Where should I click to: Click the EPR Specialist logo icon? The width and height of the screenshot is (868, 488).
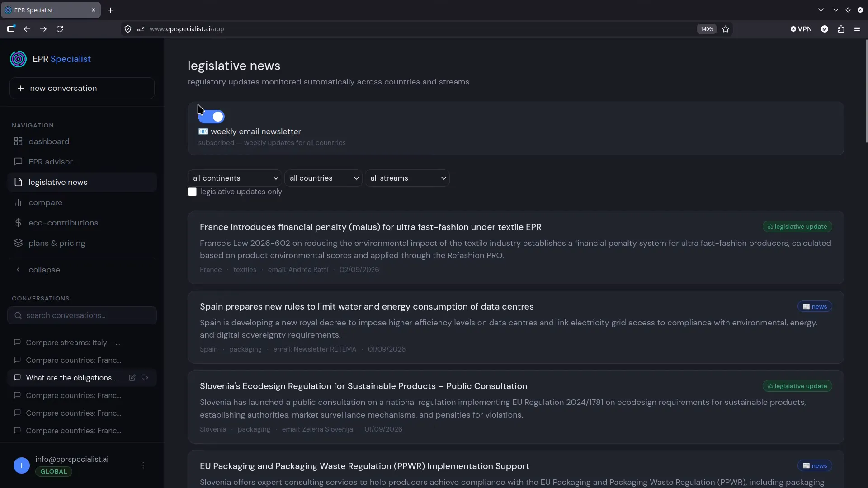click(x=18, y=59)
